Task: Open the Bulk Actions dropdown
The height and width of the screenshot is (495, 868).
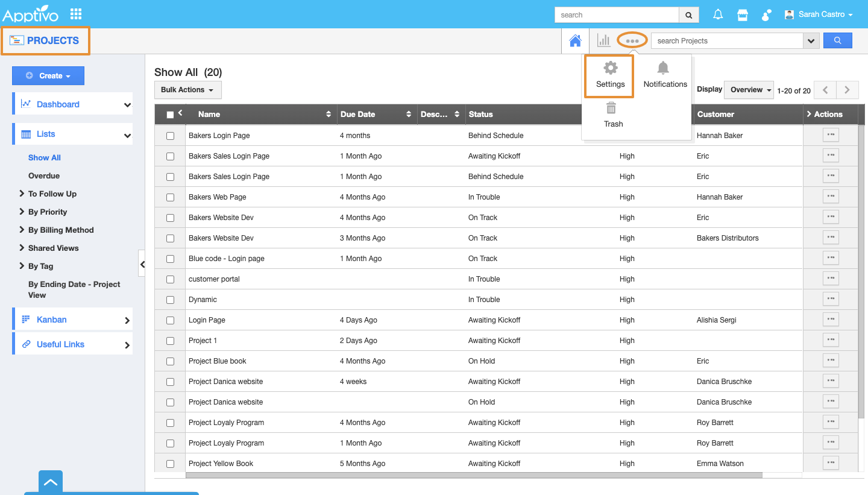Action: click(x=187, y=90)
